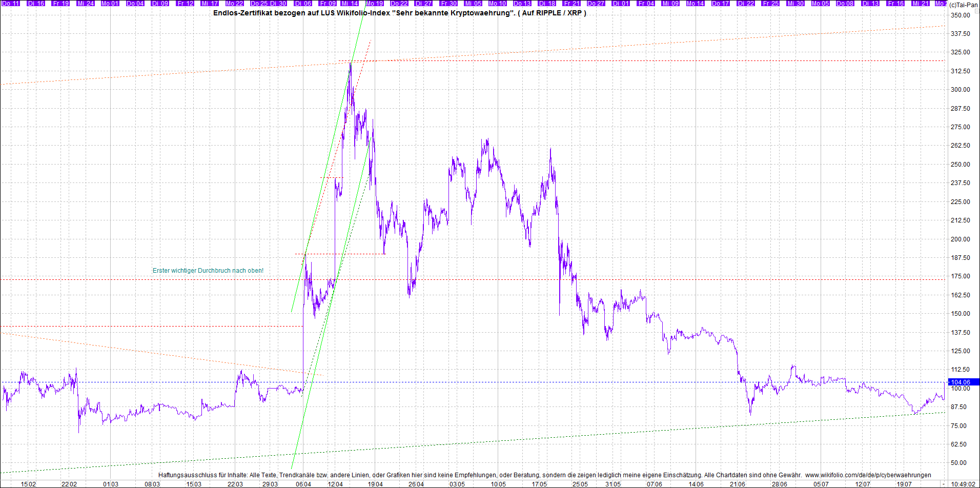Click the 'Mi 21' top date marker
Image resolution: width=980 pixels, height=488 pixels.
click(921, 3)
